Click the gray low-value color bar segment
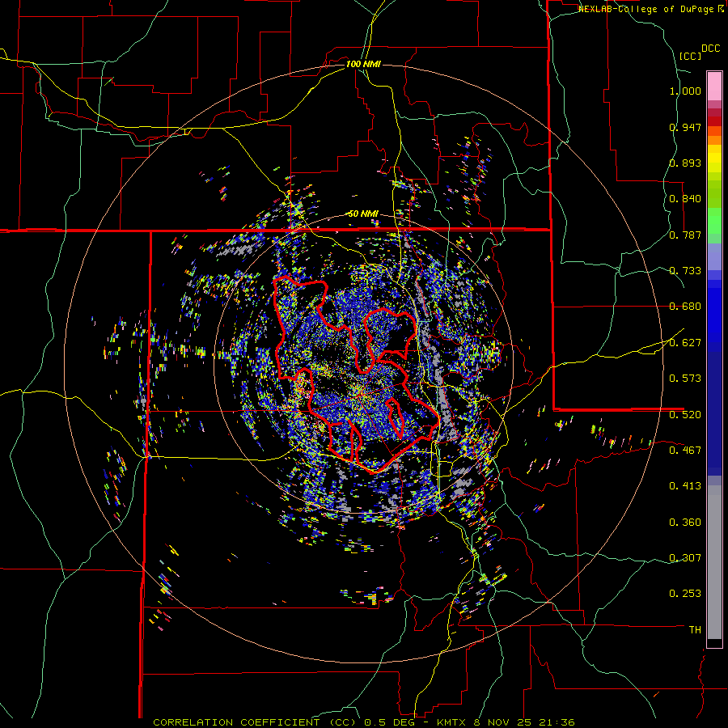728x728 pixels. click(714, 562)
